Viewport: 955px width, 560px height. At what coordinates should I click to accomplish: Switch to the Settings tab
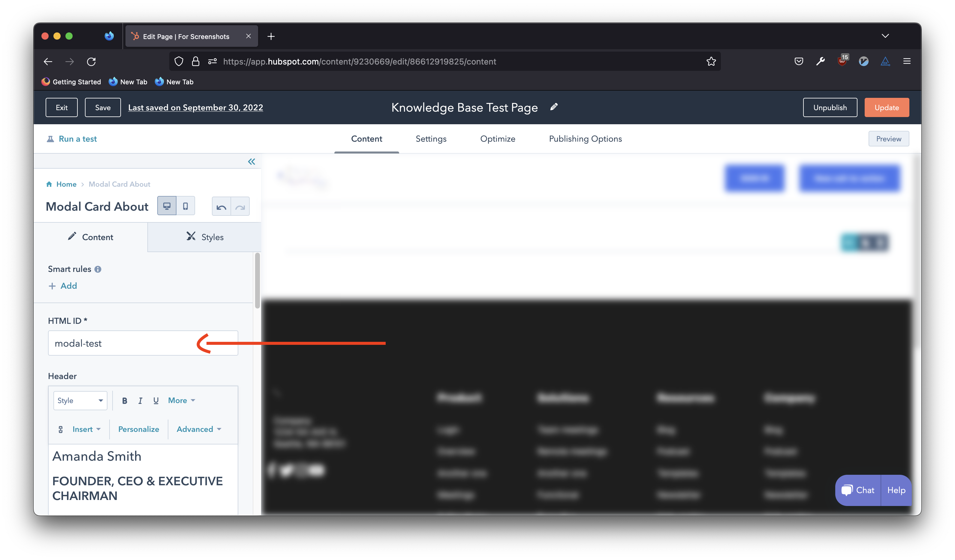tap(431, 139)
